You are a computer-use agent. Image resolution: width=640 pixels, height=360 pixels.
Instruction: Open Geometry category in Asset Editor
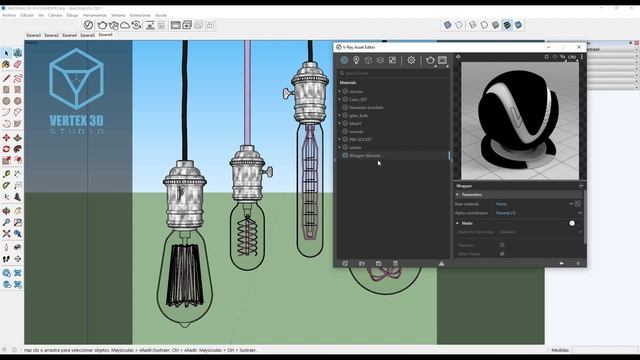click(368, 60)
